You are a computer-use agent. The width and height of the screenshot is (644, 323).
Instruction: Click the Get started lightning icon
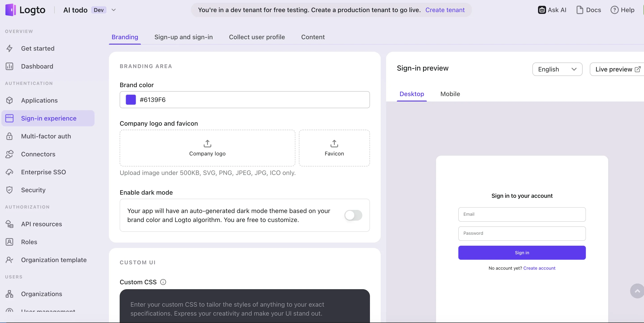click(9, 48)
